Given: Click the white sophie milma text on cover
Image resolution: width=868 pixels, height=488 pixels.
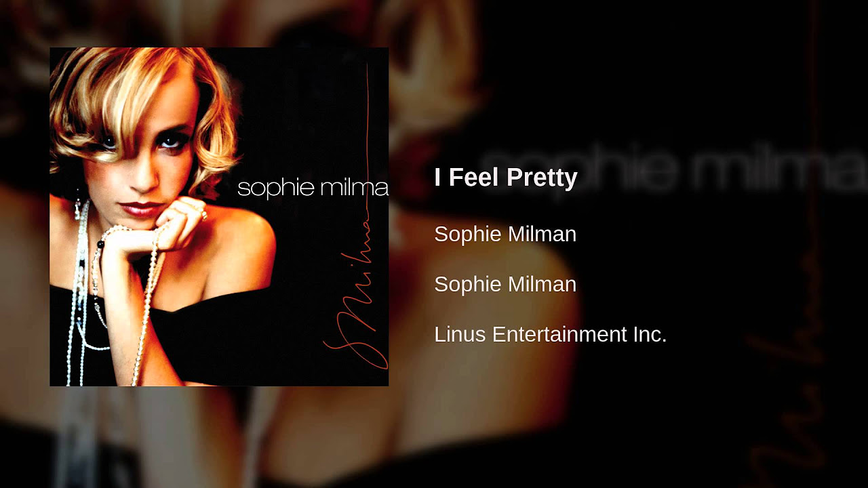Looking at the screenshot, I should point(313,188).
